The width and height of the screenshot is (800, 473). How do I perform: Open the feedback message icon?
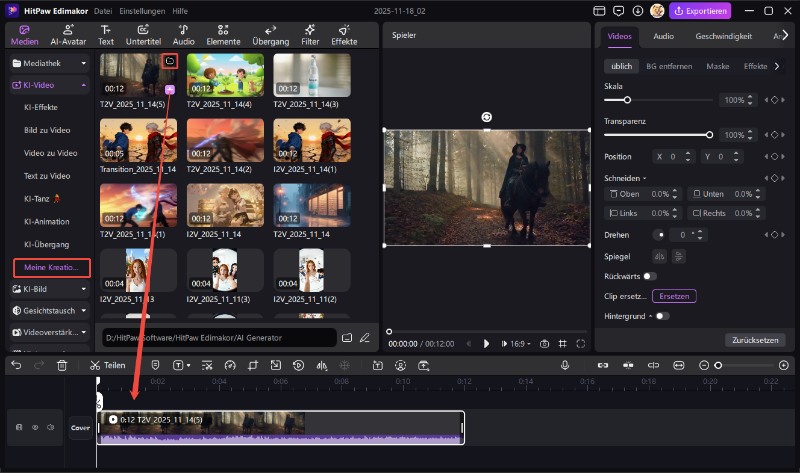(618, 11)
